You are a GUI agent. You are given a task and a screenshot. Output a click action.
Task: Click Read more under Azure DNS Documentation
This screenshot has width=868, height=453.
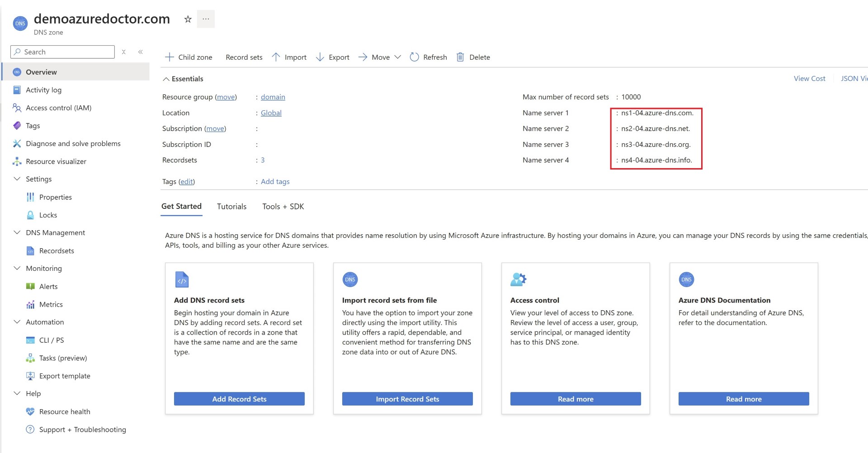744,399
